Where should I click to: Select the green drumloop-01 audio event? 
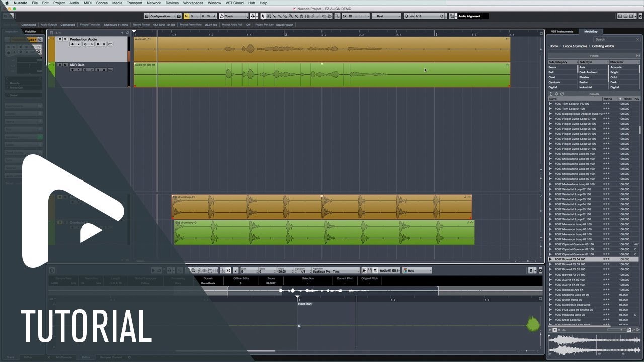click(325, 232)
